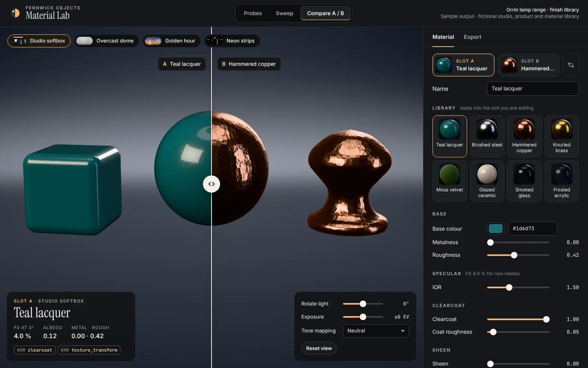Select Slot B Hammered copper for editing
Image resolution: width=588 pixels, height=368 pixels.
coord(528,65)
